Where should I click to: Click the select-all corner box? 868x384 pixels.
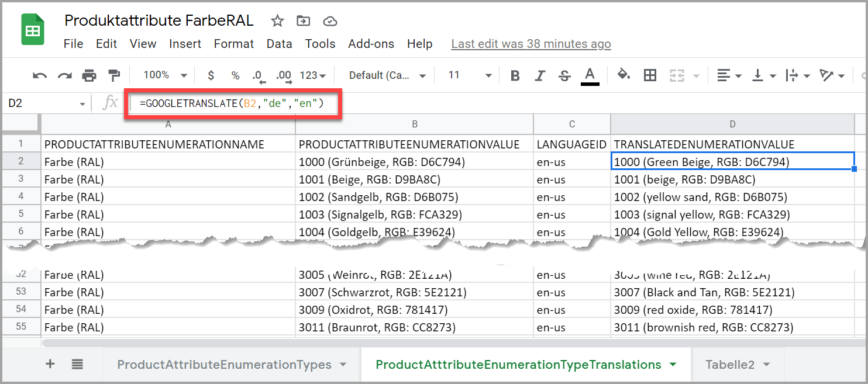pos(21,124)
